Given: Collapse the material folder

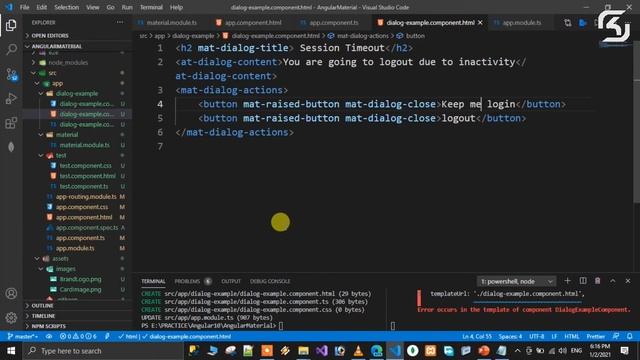Looking at the screenshot, I should pyautogui.click(x=67, y=135).
